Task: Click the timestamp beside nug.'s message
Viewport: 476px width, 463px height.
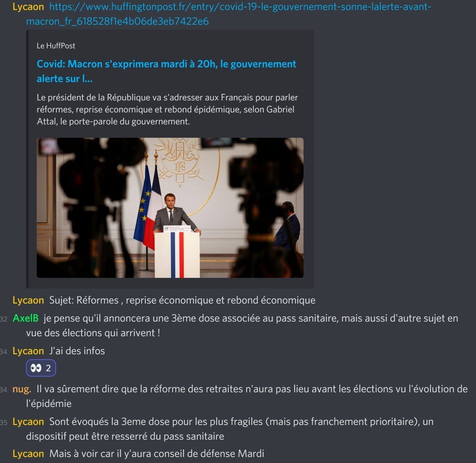Action: tap(4, 390)
